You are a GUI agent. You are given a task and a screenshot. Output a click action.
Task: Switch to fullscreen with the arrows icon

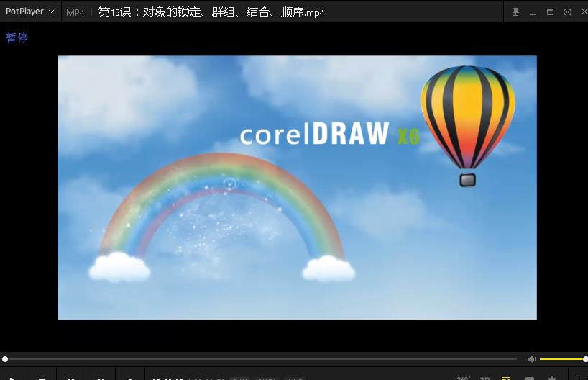[x=567, y=12]
